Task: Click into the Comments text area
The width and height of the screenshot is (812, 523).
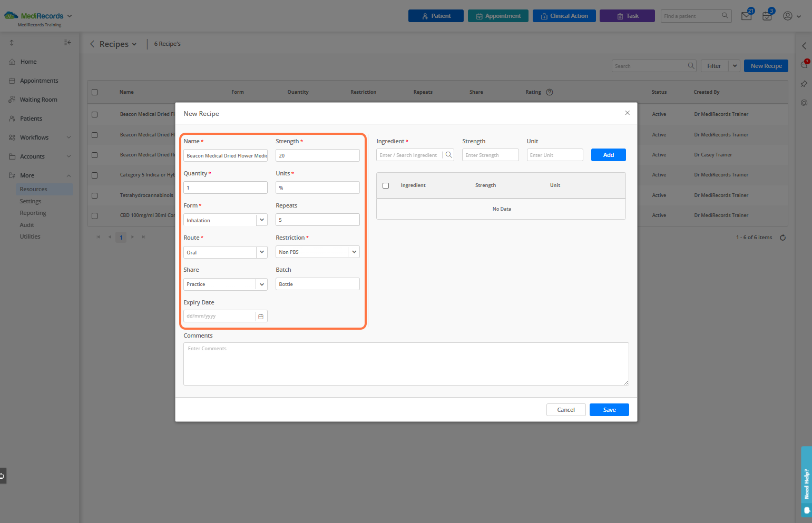Action: pos(406,364)
